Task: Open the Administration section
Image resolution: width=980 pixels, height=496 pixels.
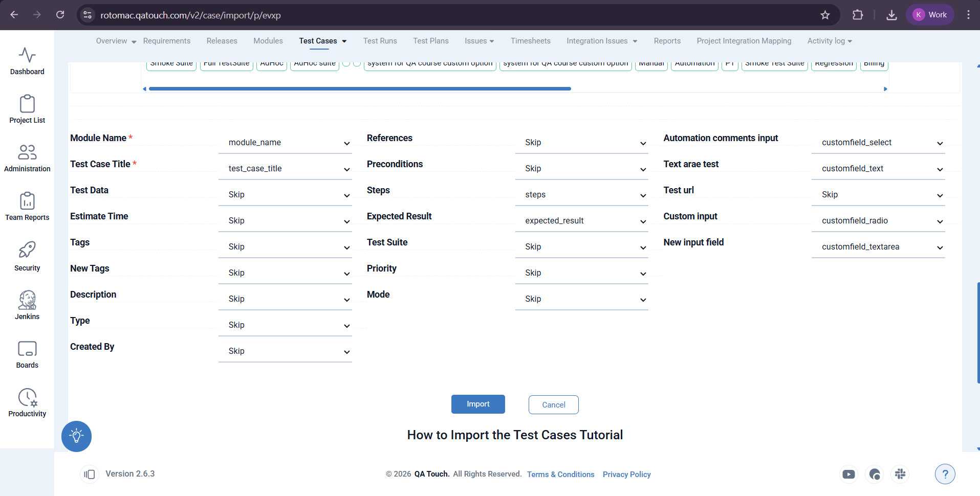Action: point(27,158)
